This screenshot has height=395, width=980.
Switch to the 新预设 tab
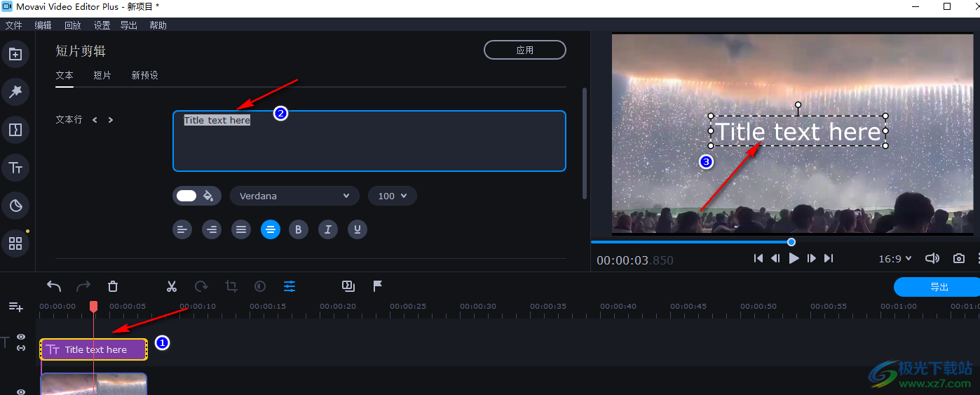click(144, 75)
